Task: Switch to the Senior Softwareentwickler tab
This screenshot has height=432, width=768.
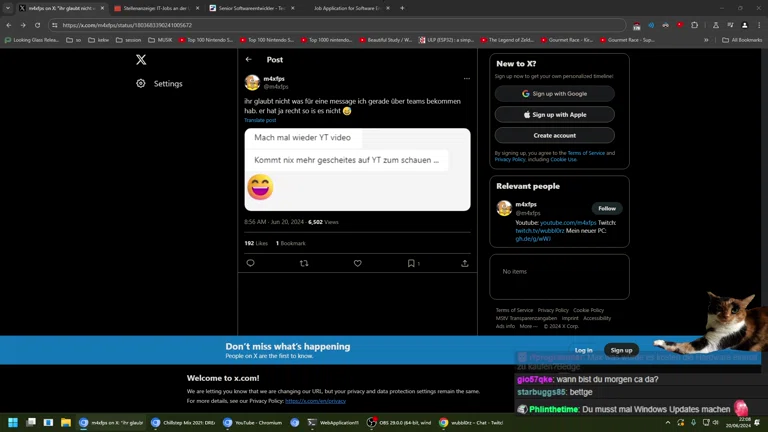Action: click(x=252, y=8)
